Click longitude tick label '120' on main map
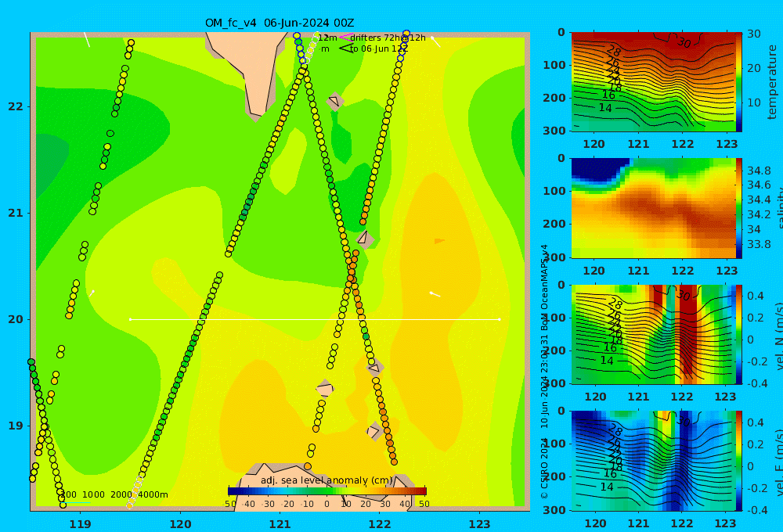 tap(180, 524)
